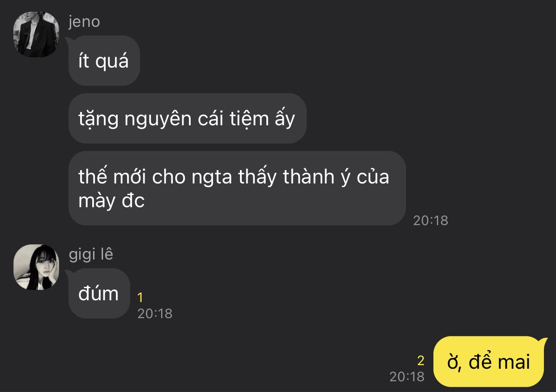
Task: Open gigi lê's profile picture
Action: pyautogui.click(x=36, y=267)
